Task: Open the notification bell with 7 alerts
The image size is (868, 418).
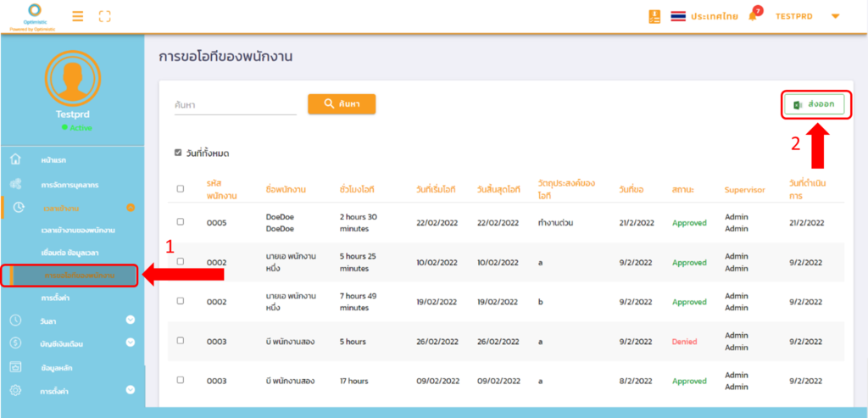Action: pyautogui.click(x=753, y=16)
